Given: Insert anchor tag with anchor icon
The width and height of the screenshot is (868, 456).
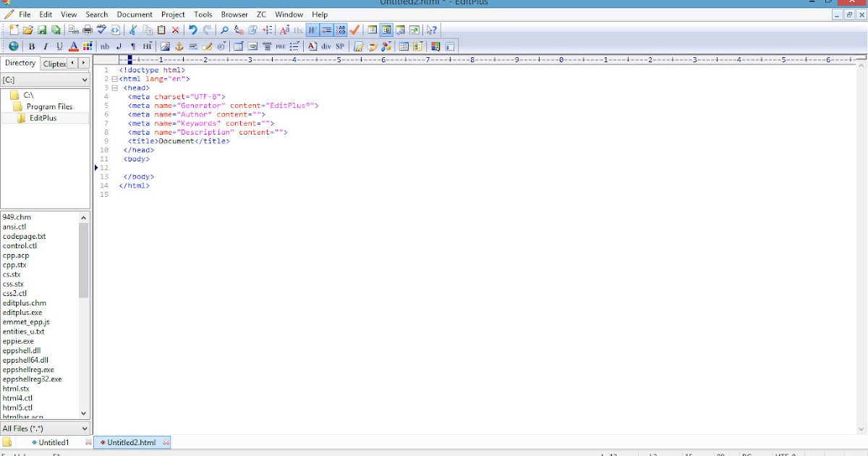Looking at the screenshot, I should (x=179, y=46).
